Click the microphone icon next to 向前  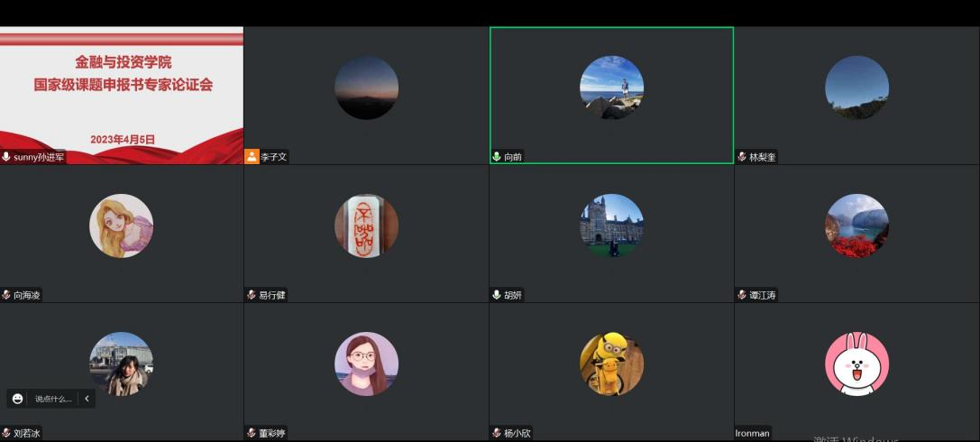497,157
